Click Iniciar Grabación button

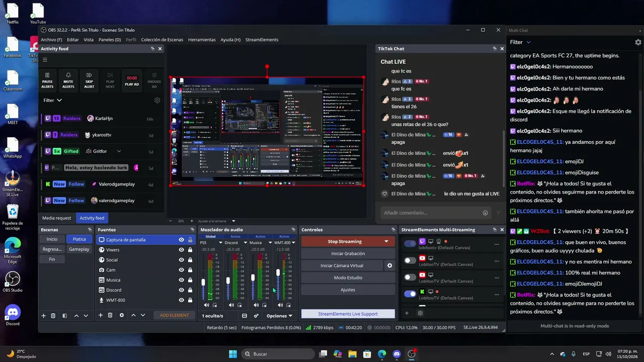click(x=348, y=253)
